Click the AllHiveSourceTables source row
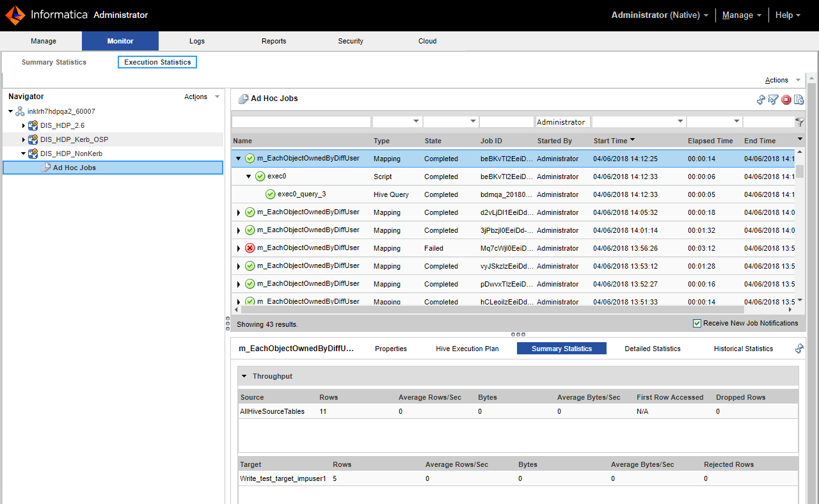819x504 pixels. tap(518, 411)
